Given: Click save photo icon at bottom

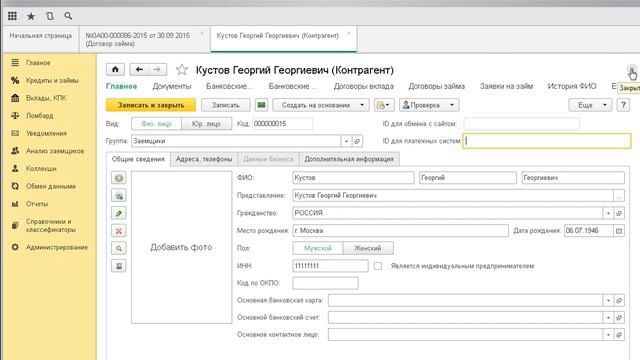Looking at the screenshot, I should [x=119, y=266].
